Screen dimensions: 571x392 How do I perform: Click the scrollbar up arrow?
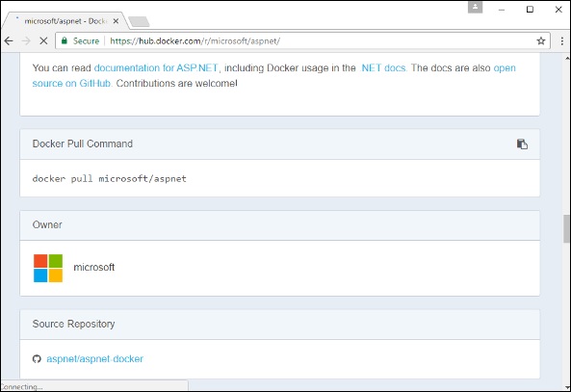566,58
